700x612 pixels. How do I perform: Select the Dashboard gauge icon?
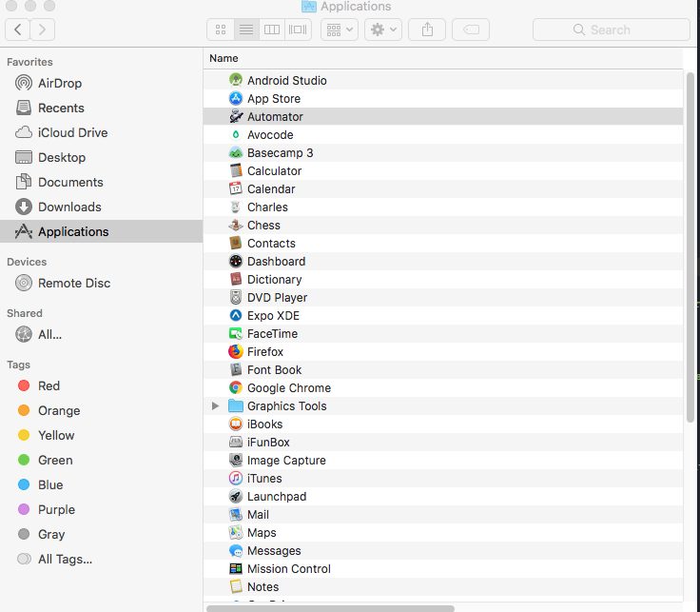coord(235,262)
